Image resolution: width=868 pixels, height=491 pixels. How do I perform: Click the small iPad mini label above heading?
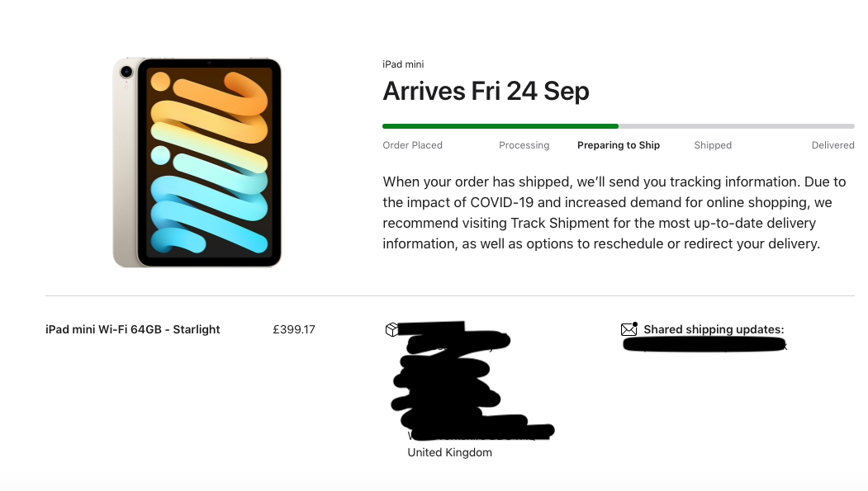tap(403, 64)
